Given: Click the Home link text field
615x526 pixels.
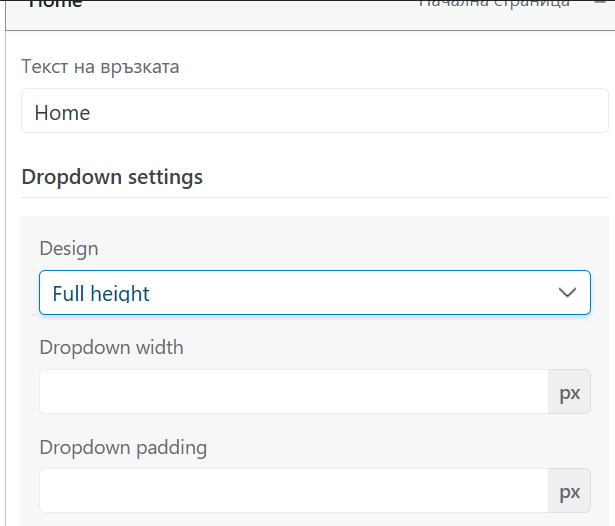Looking at the screenshot, I should pyautogui.click(x=314, y=112).
